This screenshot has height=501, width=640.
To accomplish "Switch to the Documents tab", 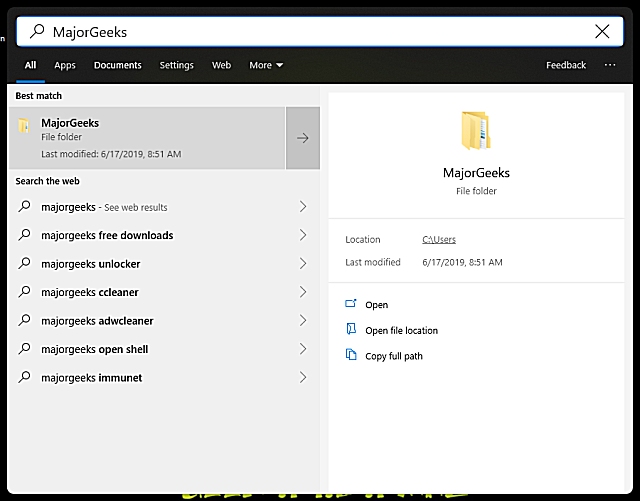I will (118, 65).
